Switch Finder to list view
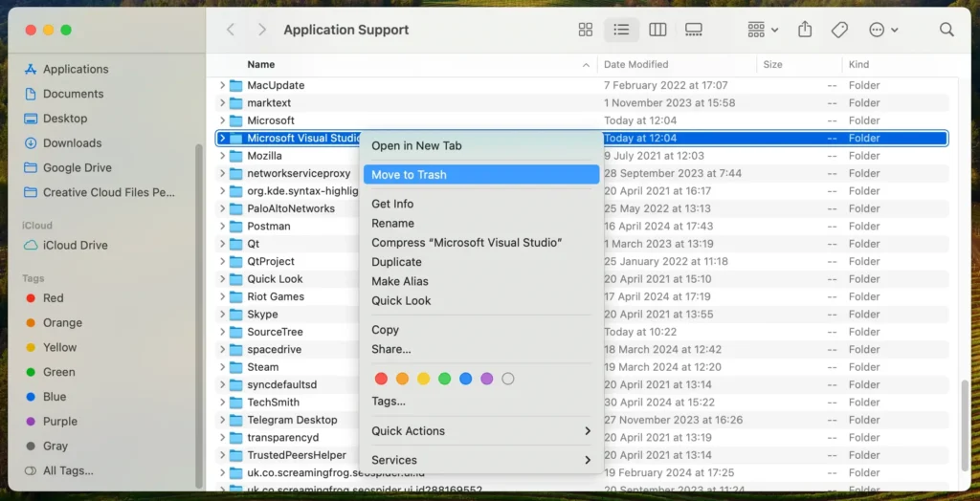This screenshot has height=501, width=980. tap(621, 30)
